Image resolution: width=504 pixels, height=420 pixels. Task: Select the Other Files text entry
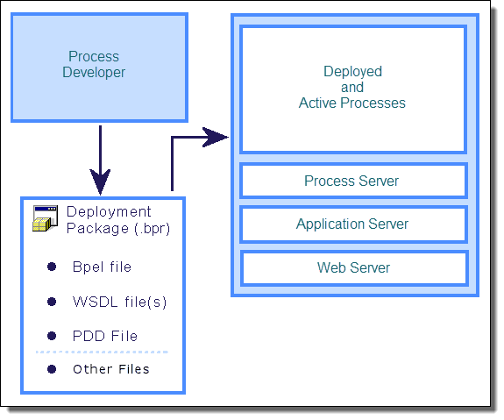point(111,369)
